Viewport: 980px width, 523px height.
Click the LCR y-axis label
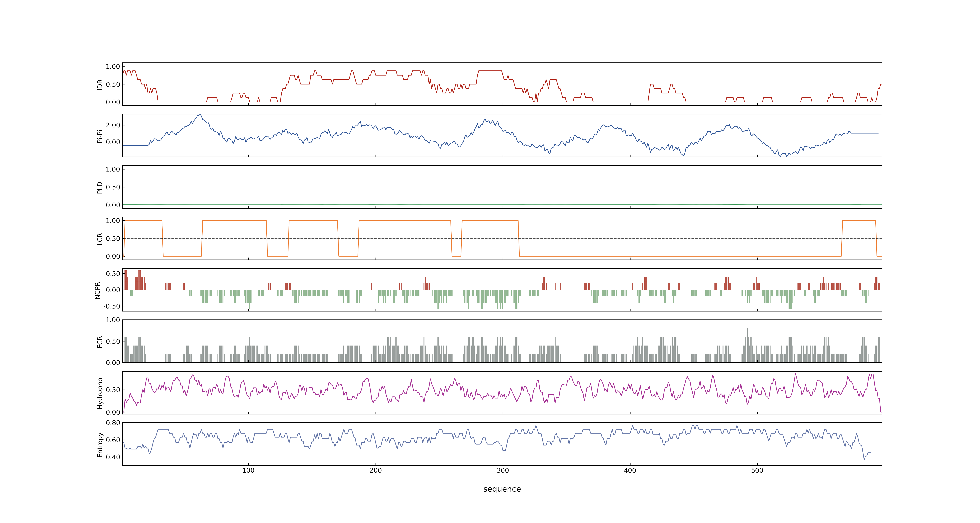pyautogui.click(x=100, y=239)
